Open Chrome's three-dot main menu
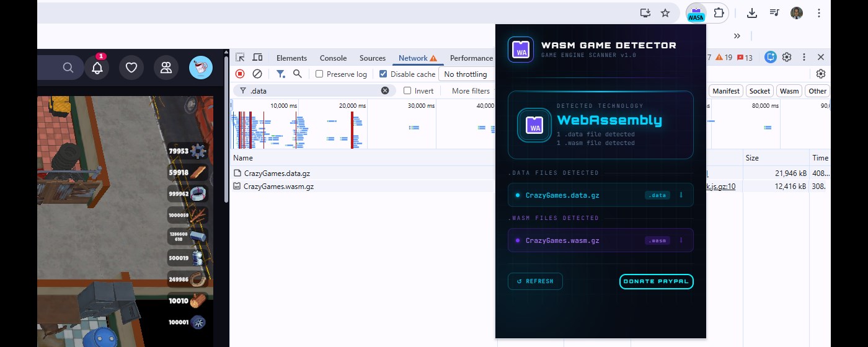 [819, 13]
